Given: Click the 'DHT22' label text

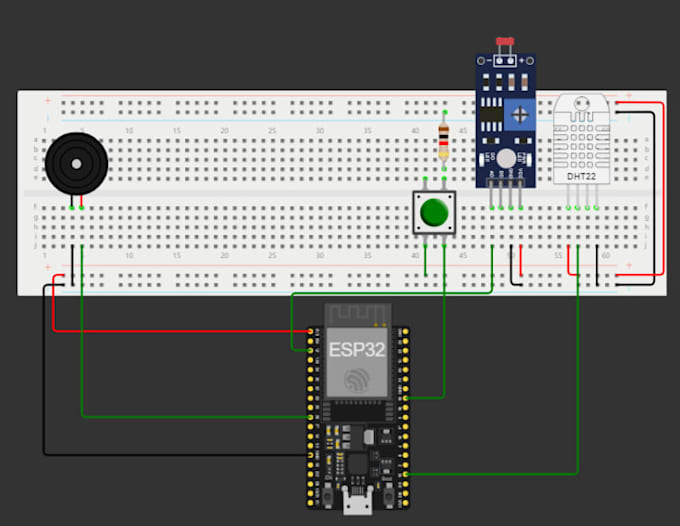Looking at the screenshot, I should tap(581, 176).
